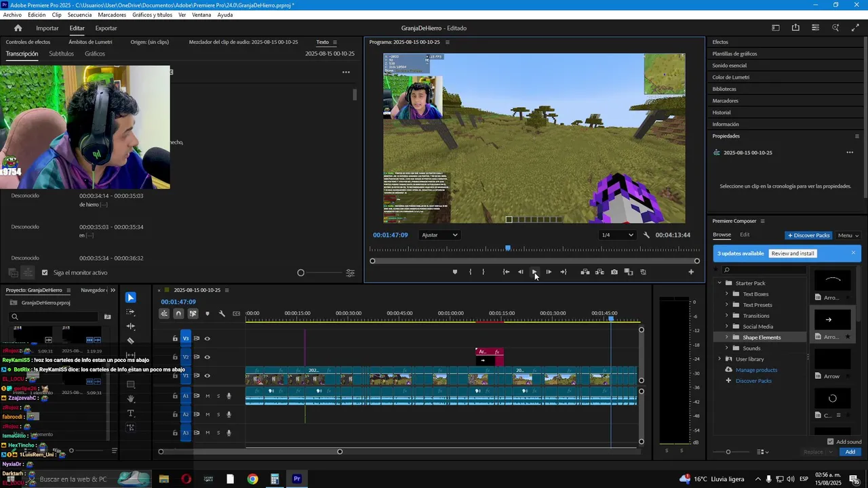Open timeline display settings wrench
This screenshot has height=488, width=868.
(222, 313)
